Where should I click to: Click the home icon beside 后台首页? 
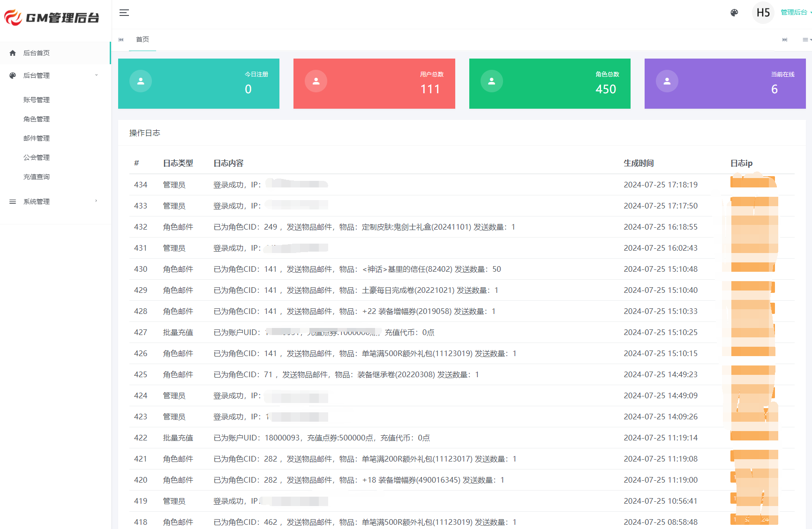13,53
